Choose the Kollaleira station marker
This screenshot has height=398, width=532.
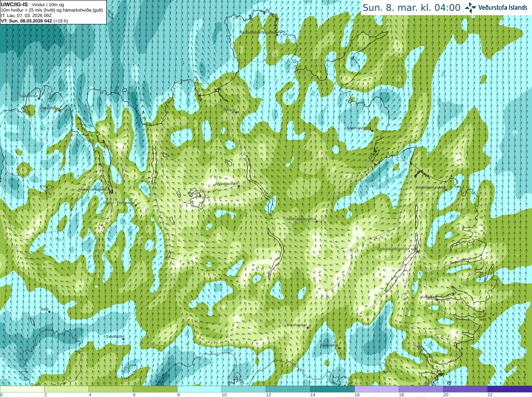(437, 300)
